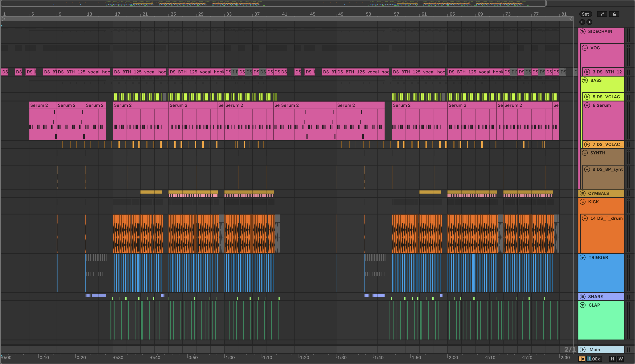This screenshot has height=364, width=635.
Task: Click the CYMBALS group fold icon
Action: 583,193
